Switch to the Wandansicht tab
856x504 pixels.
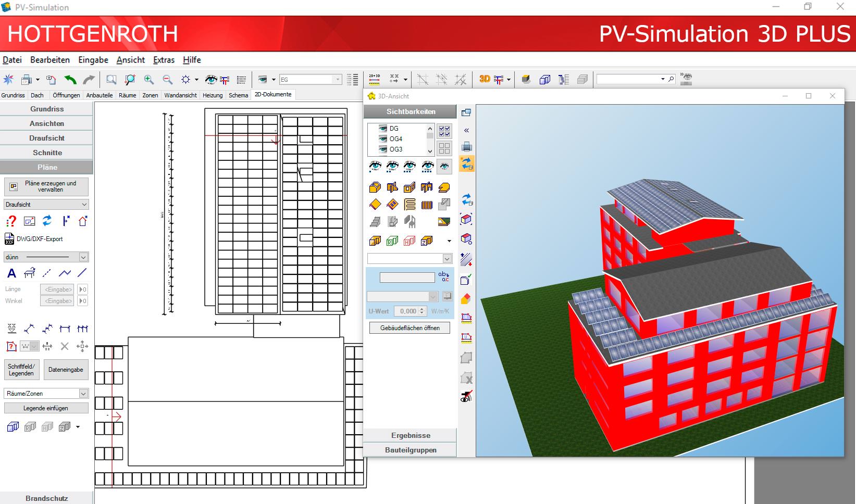(180, 95)
